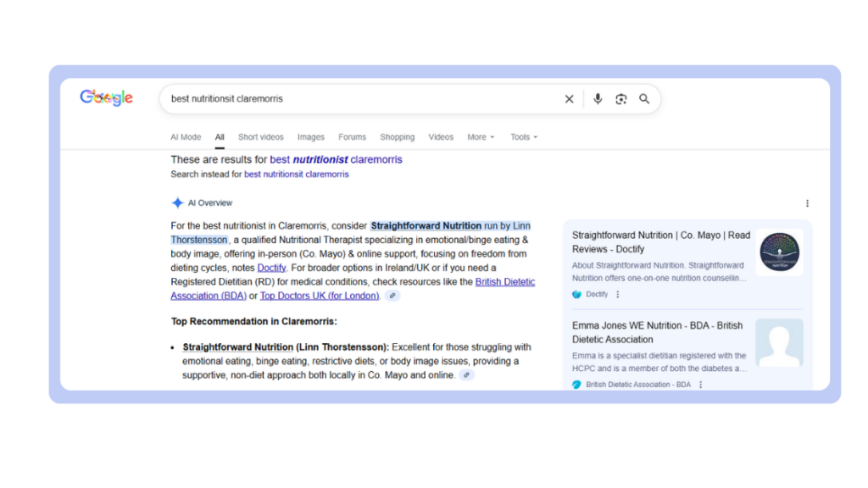Viewport: 868px width, 488px height.
Task: Click source link icon after Top Doctors UK
Action: pyautogui.click(x=392, y=296)
